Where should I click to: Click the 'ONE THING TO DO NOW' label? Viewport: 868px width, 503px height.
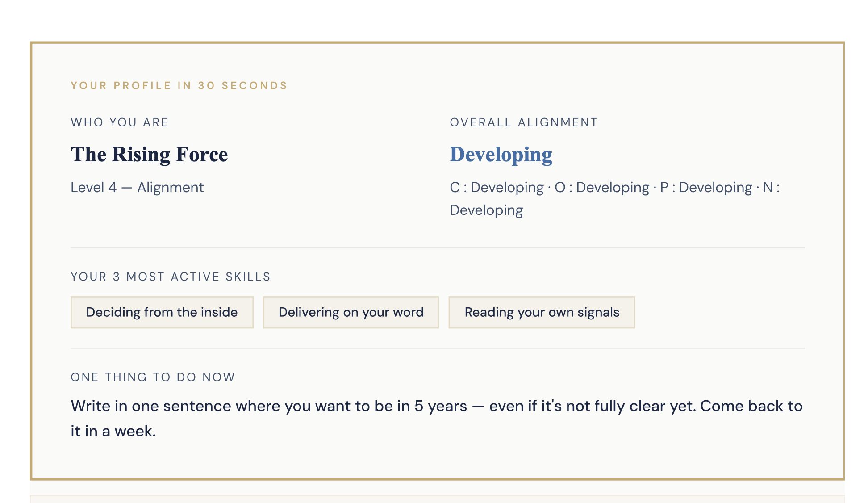[153, 377]
